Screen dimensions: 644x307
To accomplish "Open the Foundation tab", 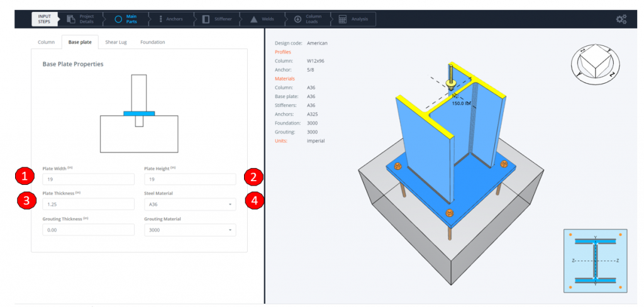I will (152, 42).
